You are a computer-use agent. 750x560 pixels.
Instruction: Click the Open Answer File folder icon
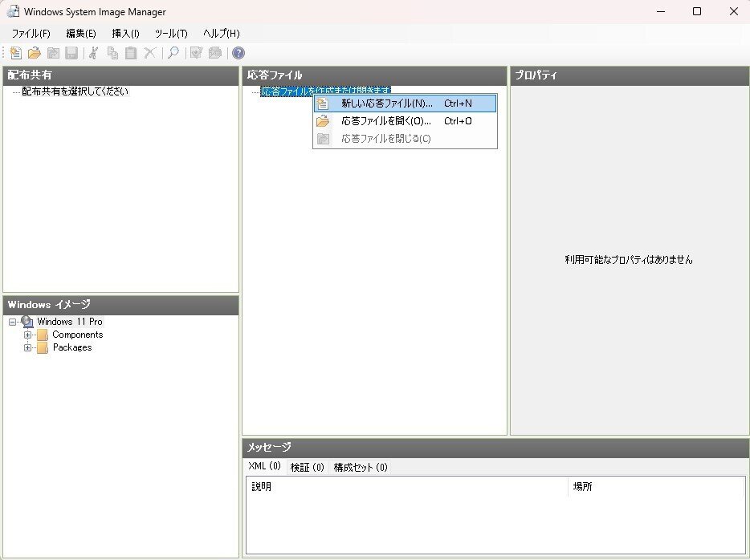point(34,53)
